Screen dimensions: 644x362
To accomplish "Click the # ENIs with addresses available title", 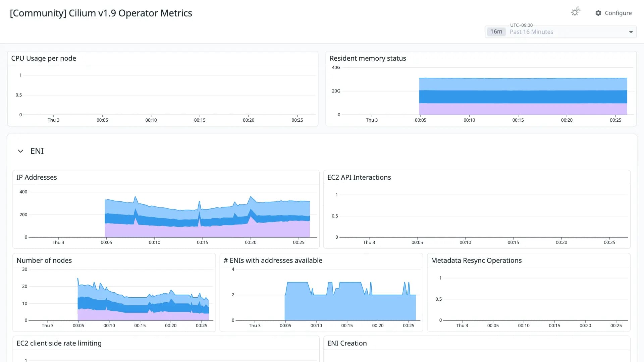I will 273,260.
